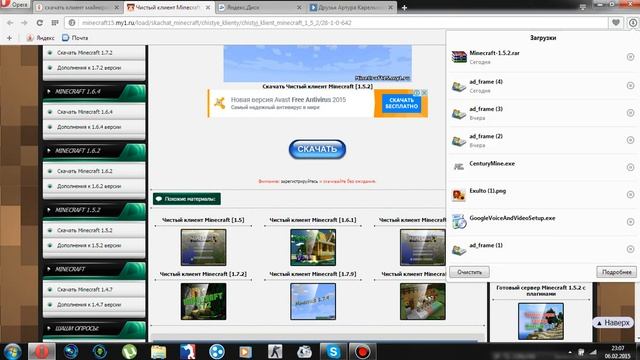Image resolution: width=640 pixels, height=360 pixels.
Task: Click the red record icon on taskbar
Action: [362, 351]
